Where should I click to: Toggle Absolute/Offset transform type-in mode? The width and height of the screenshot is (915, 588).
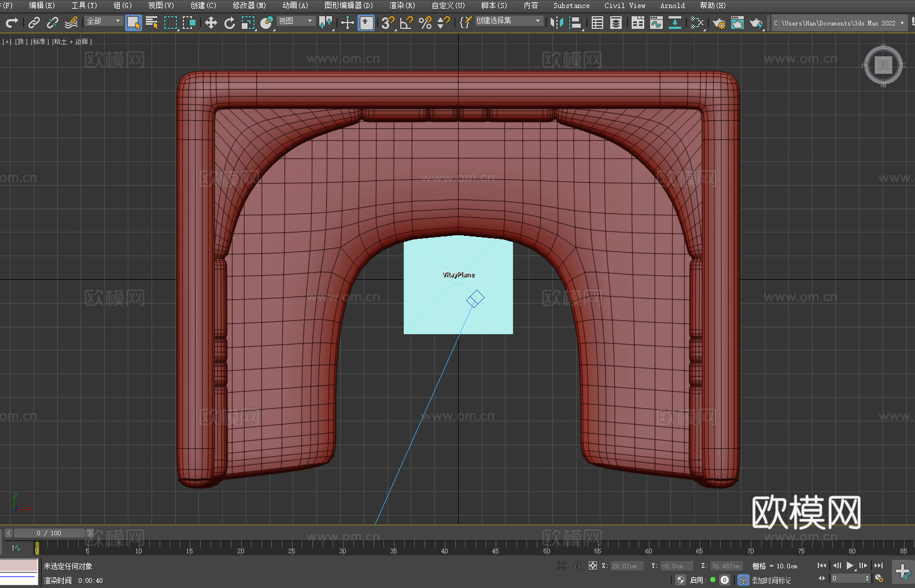coord(593,565)
